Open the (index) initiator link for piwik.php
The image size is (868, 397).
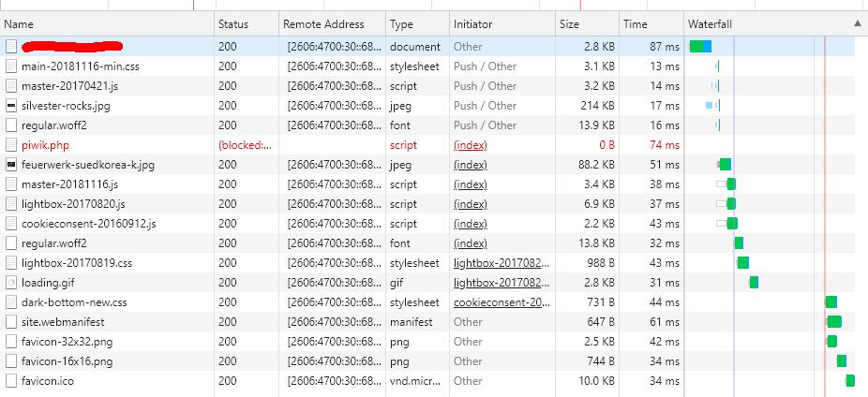click(471, 145)
